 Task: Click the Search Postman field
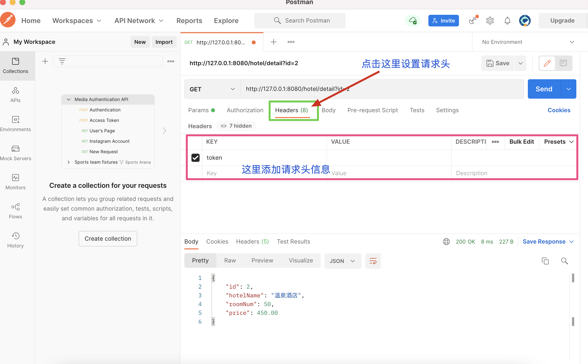coord(300,21)
